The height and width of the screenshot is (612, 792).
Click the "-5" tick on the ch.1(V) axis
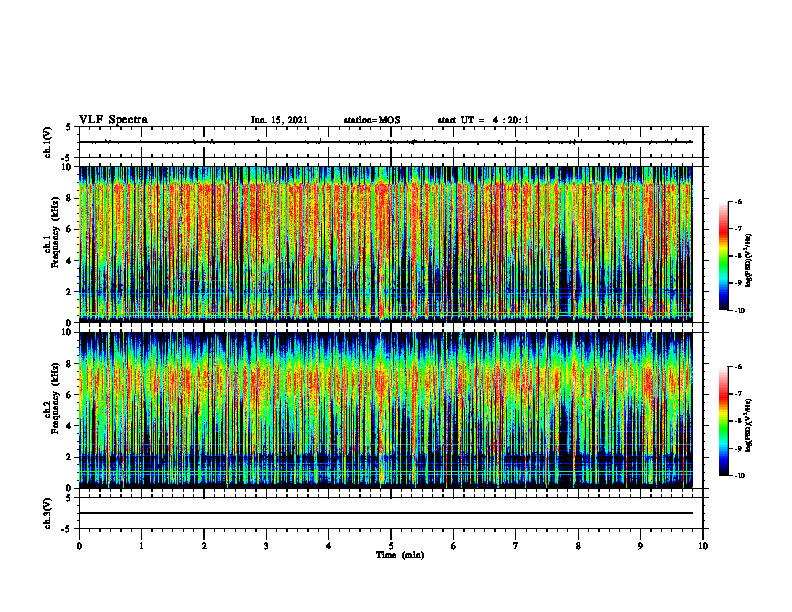(67, 158)
